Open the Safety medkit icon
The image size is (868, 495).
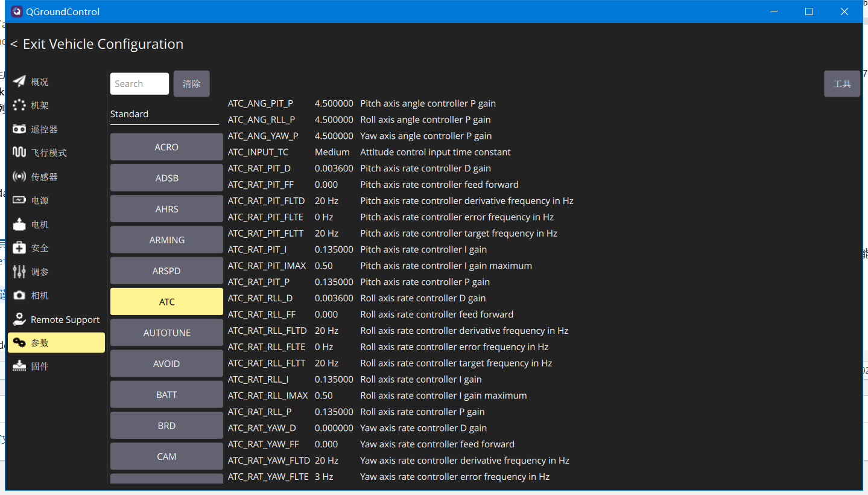[19, 248]
